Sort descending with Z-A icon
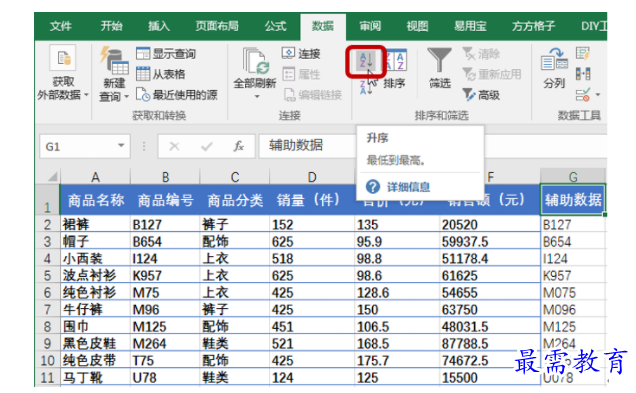The height and width of the screenshot is (393, 636). [366, 87]
